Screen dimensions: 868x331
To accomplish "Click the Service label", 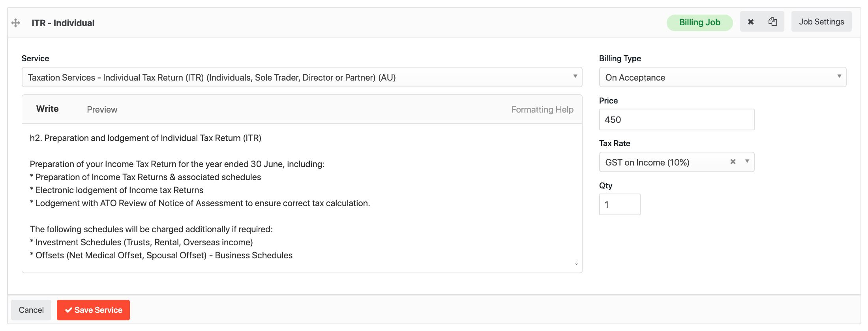I will coord(36,58).
